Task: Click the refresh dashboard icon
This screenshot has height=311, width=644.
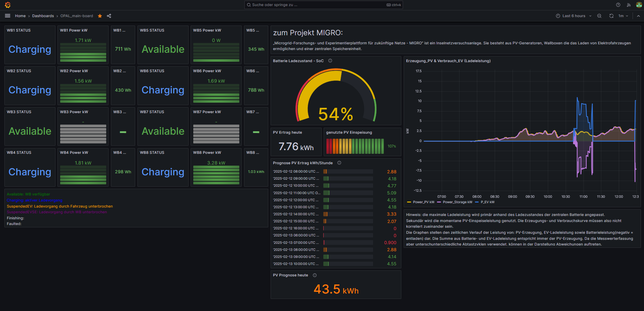Action: 611,16
